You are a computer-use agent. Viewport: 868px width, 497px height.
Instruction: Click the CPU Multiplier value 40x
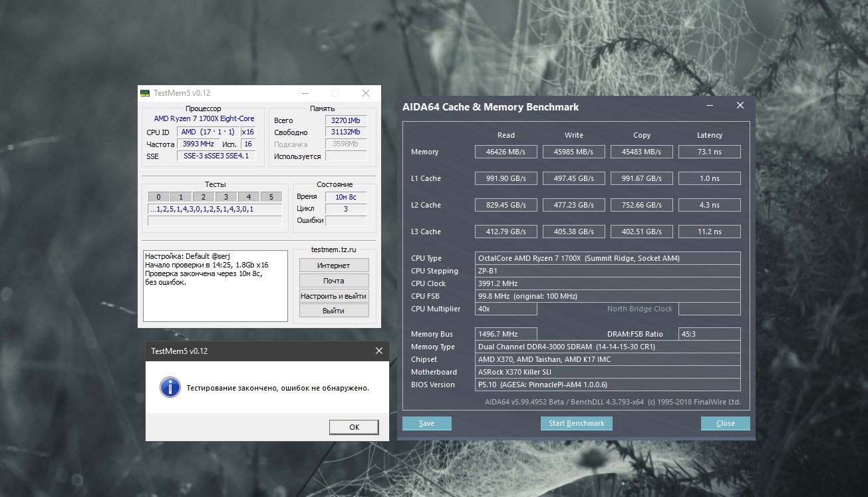pyautogui.click(x=506, y=309)
